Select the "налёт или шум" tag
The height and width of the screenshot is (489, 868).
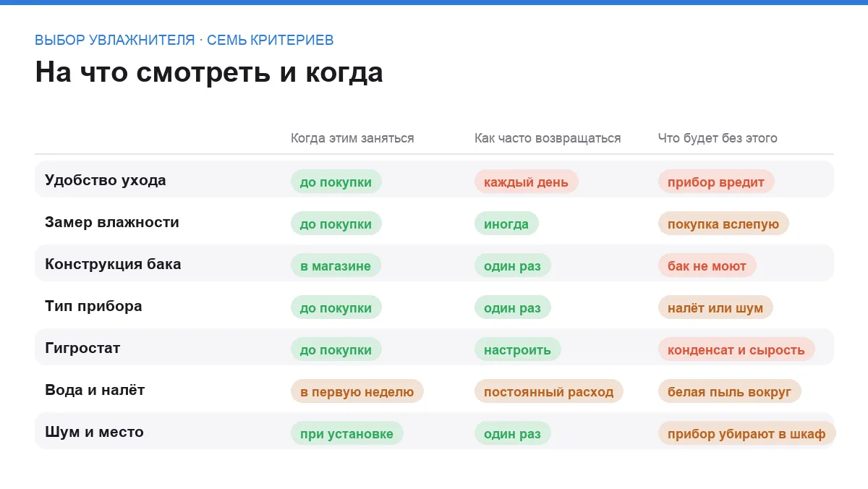click(x=715, y=307)
